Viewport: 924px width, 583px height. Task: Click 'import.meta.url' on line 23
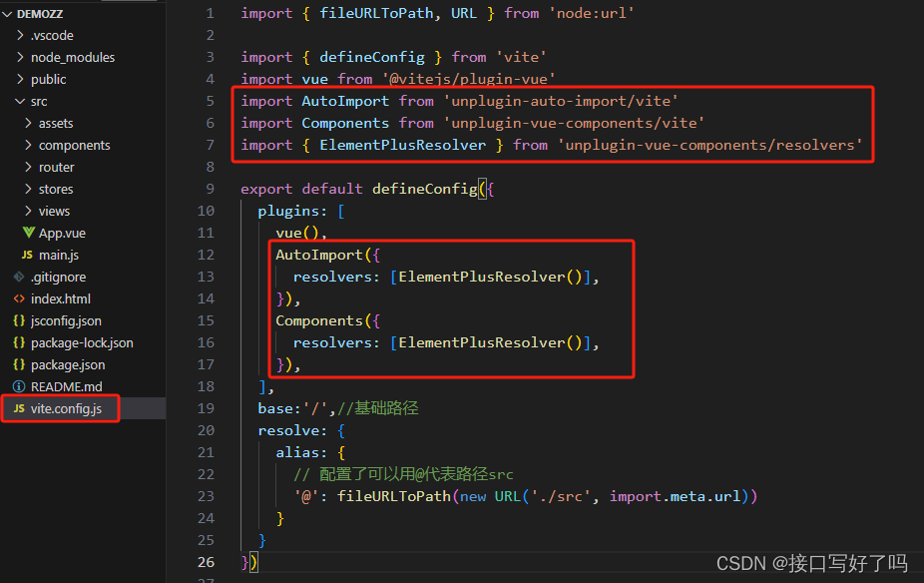675,496
